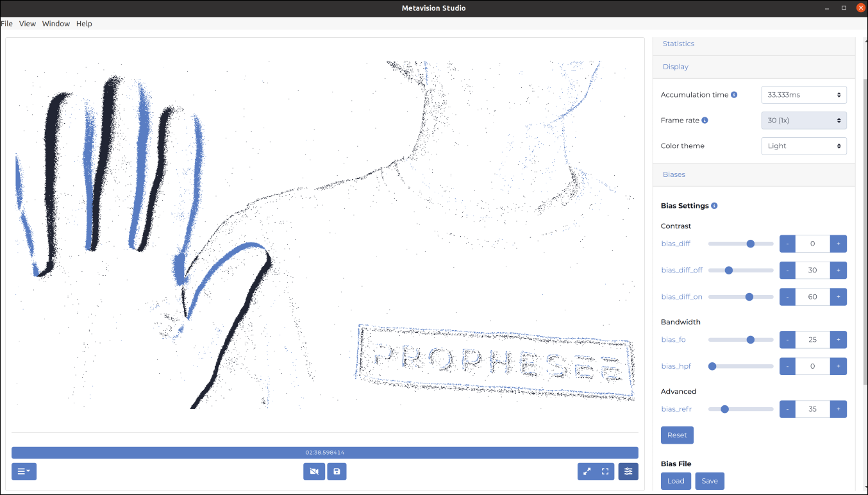The width and height of the screenshot is (868, 495).
Task: Decrease bias_hpf with minus button
Action: pos(787,366)
